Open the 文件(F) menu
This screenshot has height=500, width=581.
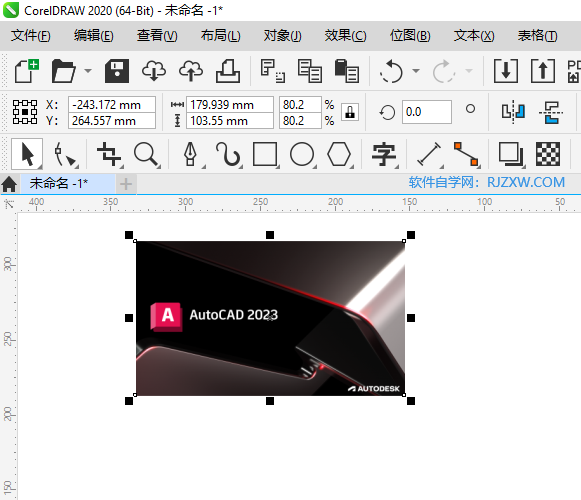click(x=30, y=36)
